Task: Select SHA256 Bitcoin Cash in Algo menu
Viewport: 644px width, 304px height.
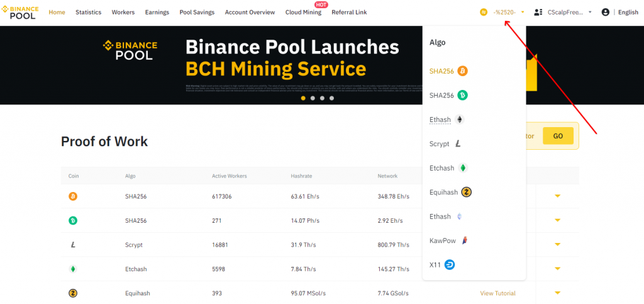Action: 448,95
